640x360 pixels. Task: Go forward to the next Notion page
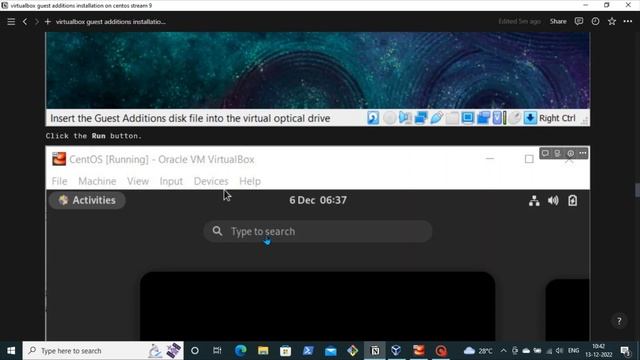pyautogui.click(x=36, y=22)
